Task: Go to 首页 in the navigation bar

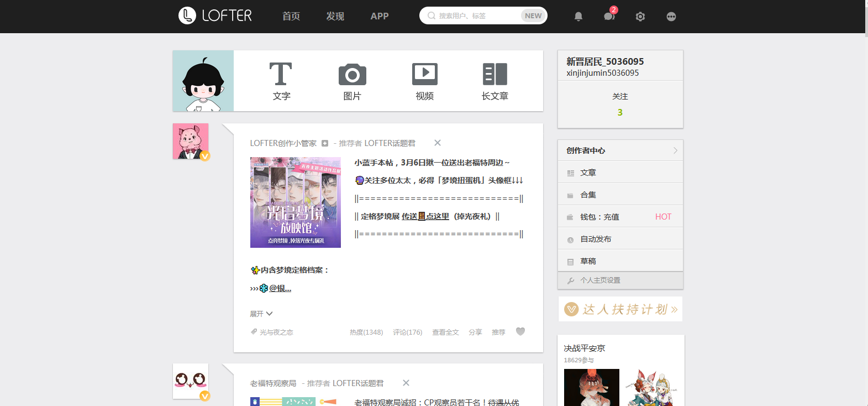Action: (x=291, y=17)
